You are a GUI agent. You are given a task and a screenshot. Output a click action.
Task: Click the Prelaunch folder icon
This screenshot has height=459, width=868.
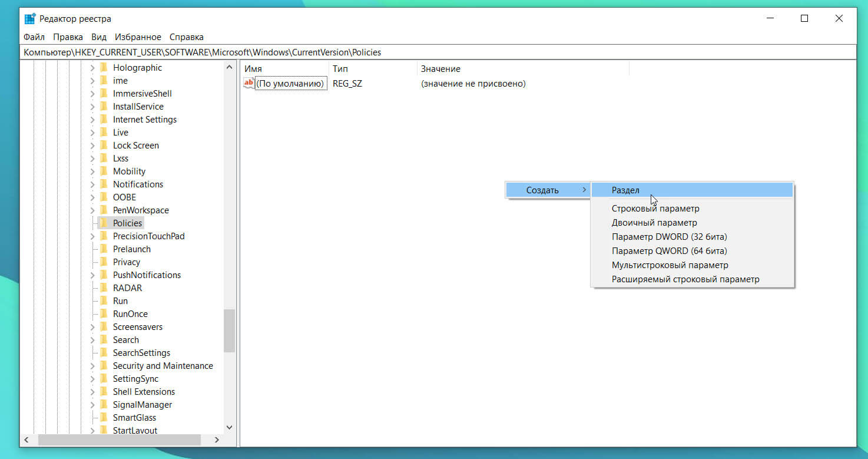pyautogui.click(x=104, y=249)
